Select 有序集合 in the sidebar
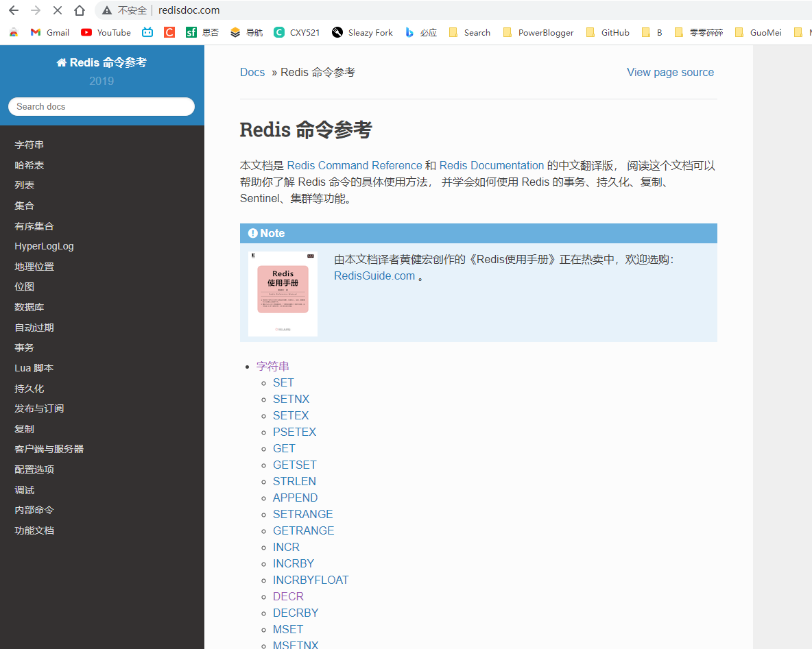812x649 pixels. coord(34,226)
